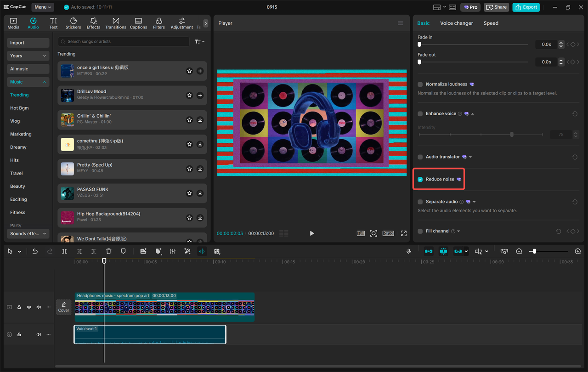
Task: Switch to the Voice changer tab
Action: 456,23
